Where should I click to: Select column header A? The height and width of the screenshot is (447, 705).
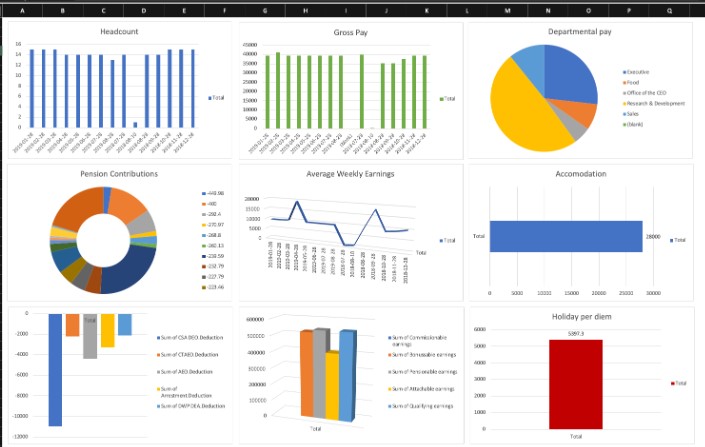pos(22,10)
